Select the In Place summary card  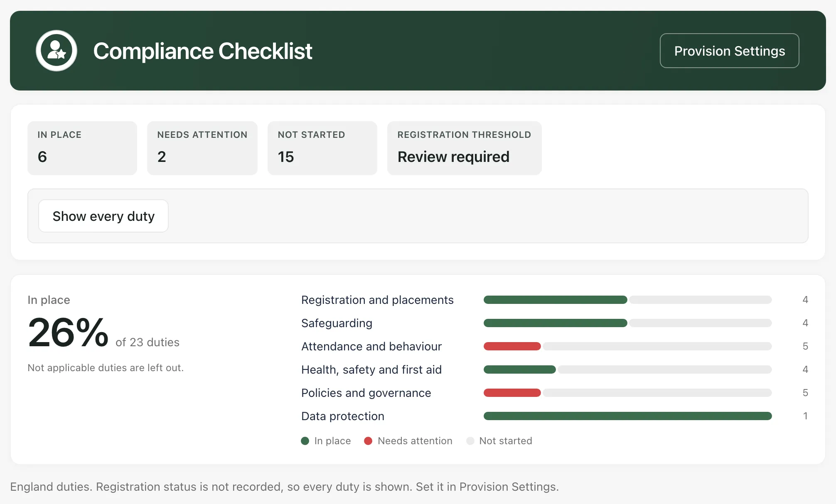click(82, 148)
